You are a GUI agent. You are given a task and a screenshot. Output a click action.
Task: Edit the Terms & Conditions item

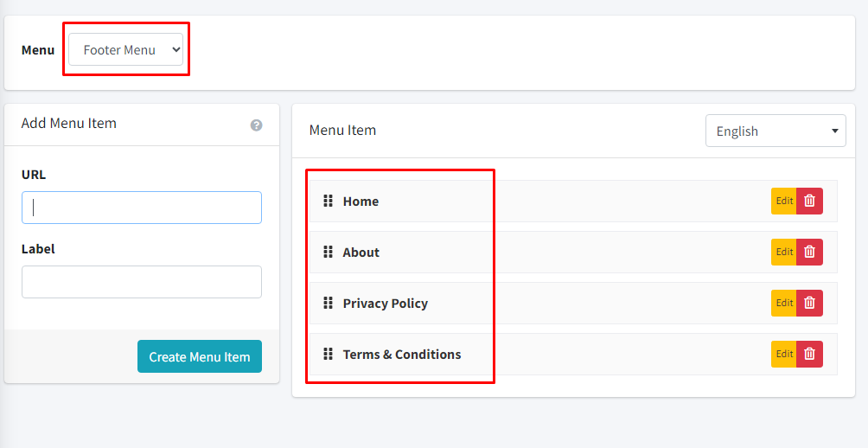[x=784, y=355]
